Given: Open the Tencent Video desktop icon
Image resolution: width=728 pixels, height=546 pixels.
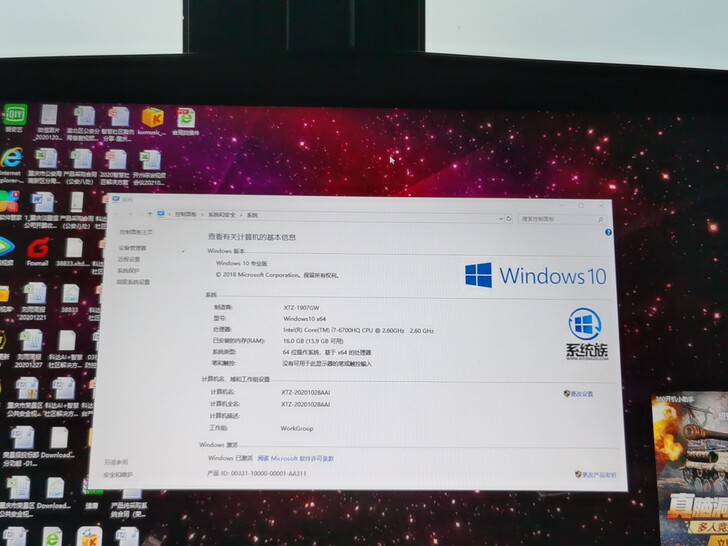Looking at the screenshot, I should 8,247.
